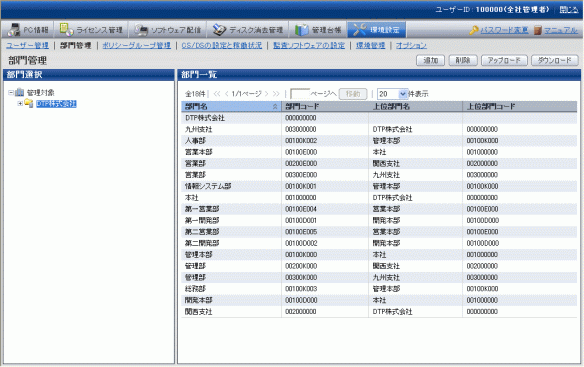Click department code 00100K001
Image resolution: width=584 pixels, height=367 pixels.
click(x=301, y=186)
